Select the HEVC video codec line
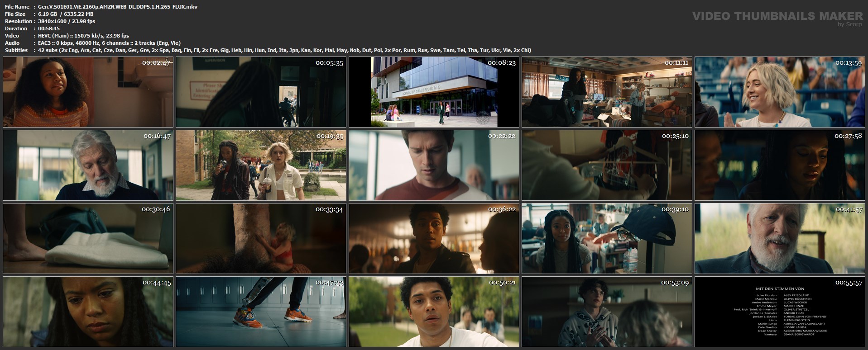The width and height of the screenshot is (868, 350). tap(83, 36)
